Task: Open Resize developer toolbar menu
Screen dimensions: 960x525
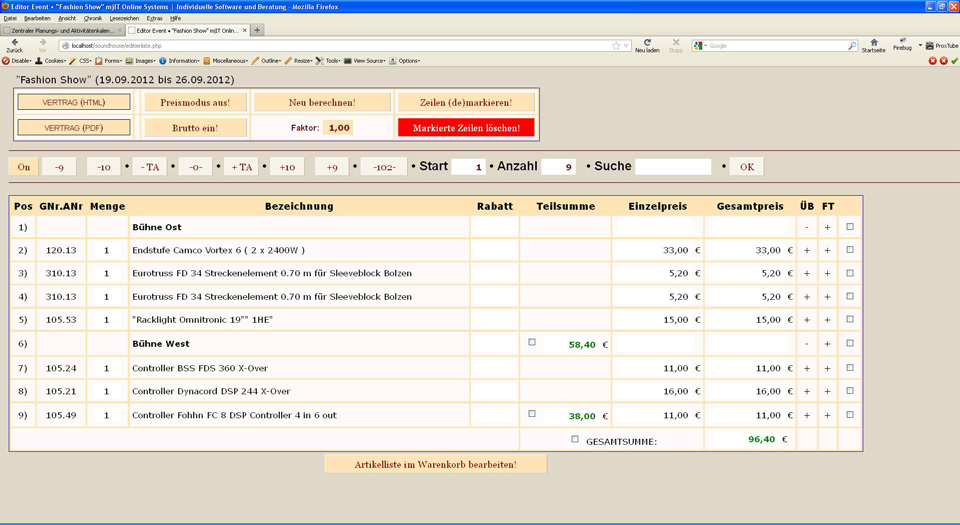Action: 298,61
